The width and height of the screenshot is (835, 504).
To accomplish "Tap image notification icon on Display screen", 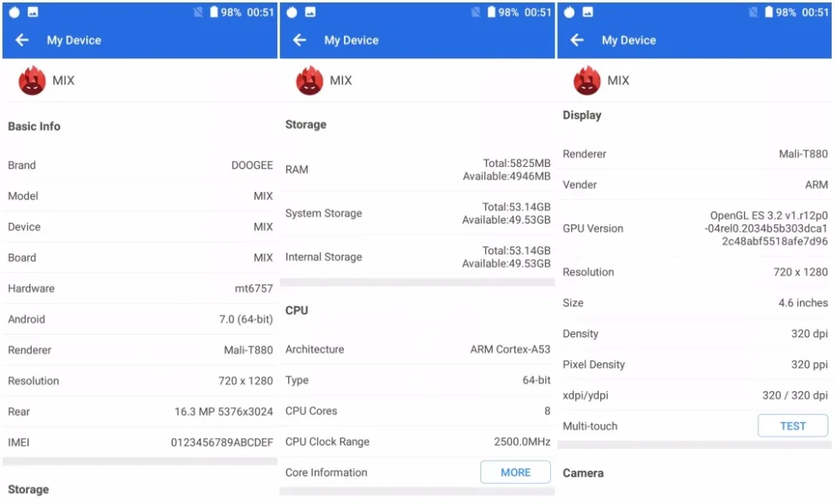I will click(x=588, y=13).
